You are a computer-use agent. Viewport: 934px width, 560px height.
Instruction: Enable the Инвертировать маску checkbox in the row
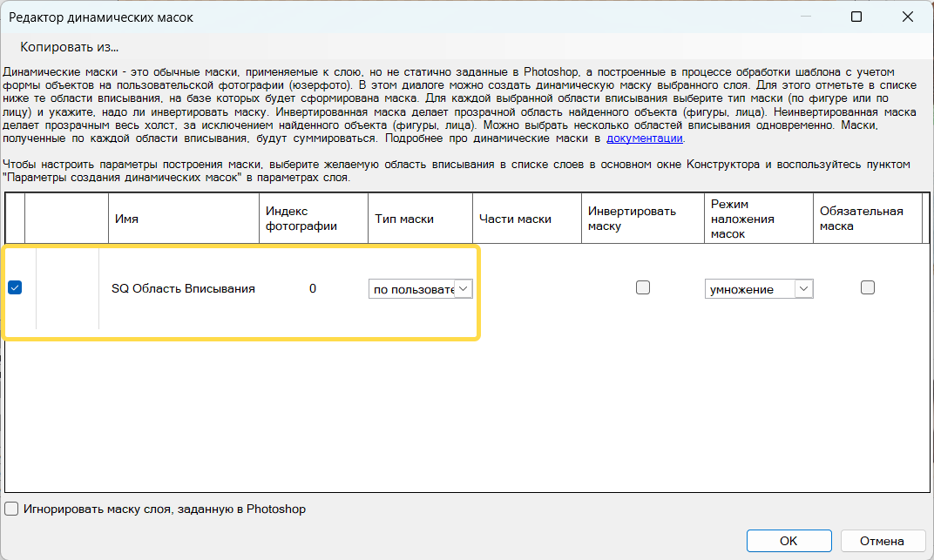(x=643, y=288)
